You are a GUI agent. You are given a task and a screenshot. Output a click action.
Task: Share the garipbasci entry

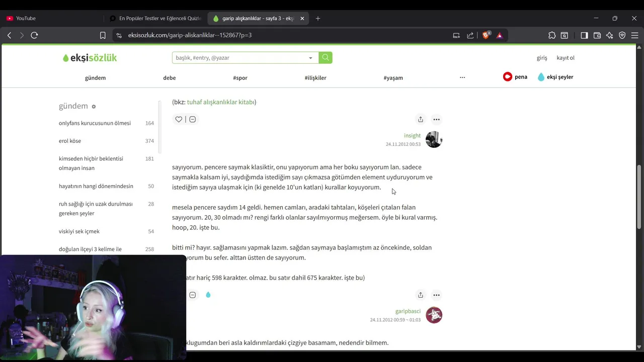[x=421, y=295]
